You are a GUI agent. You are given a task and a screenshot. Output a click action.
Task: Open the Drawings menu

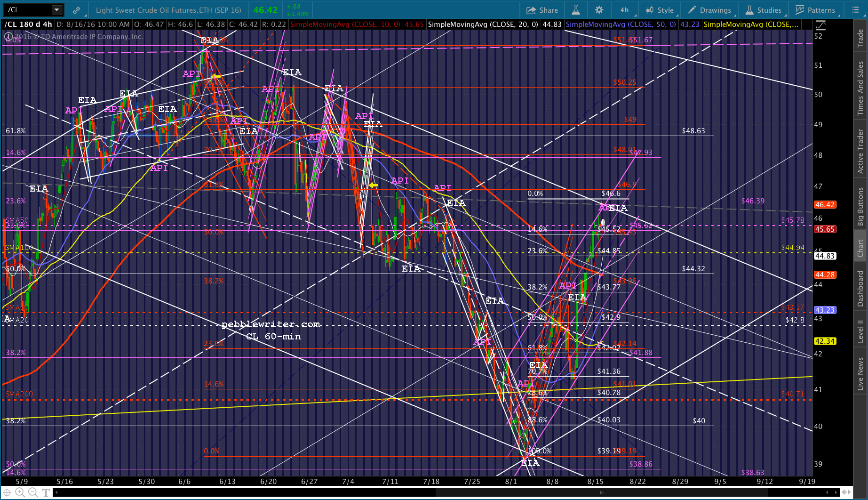[709, 10]
